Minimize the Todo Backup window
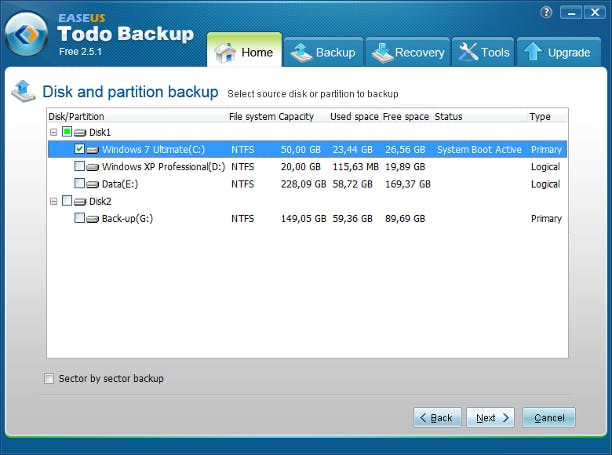Screen dimensions: 612x455 pos(571,13)
